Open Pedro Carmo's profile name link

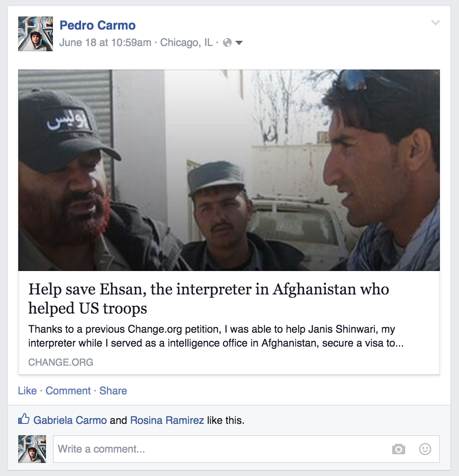[98, 25]
